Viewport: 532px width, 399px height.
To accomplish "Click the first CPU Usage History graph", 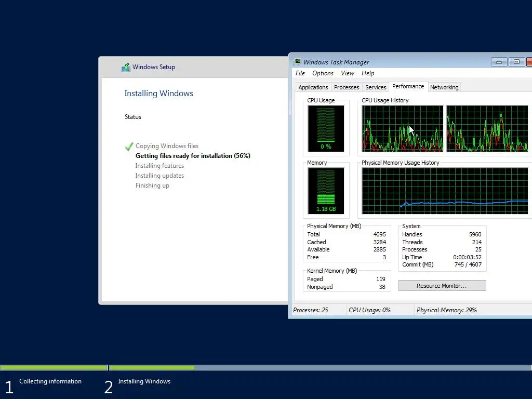I will pyautogui.click(x=403, y=129).
